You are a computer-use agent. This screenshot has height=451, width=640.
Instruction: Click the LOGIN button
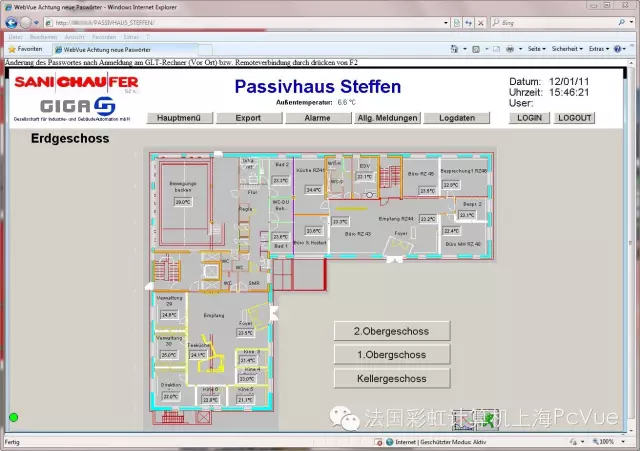coord(529,118)
